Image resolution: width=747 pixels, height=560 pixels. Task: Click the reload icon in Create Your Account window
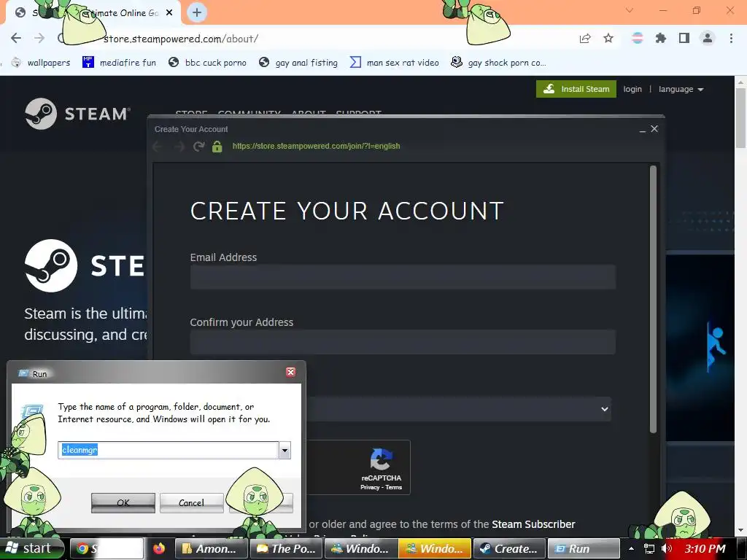198,146
